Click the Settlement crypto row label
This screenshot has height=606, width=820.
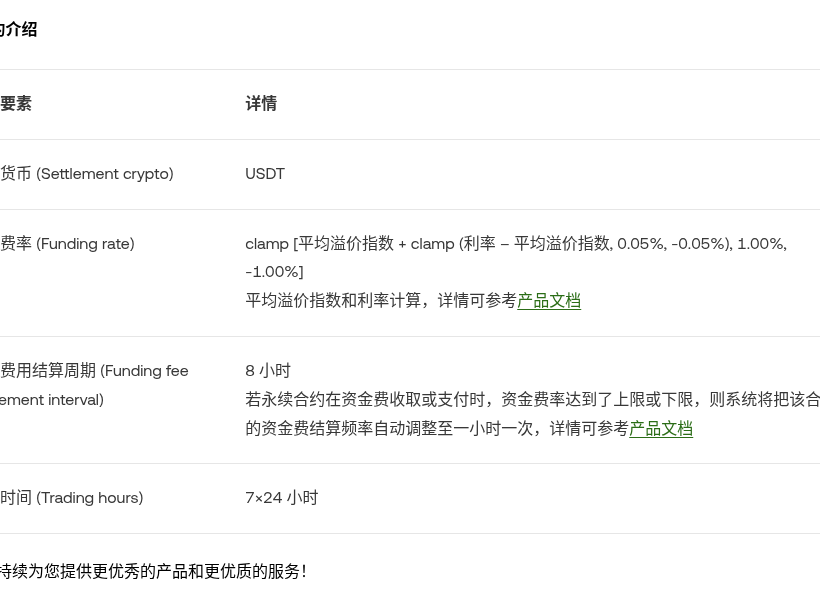pyautogui.click(x=87, y=174)
